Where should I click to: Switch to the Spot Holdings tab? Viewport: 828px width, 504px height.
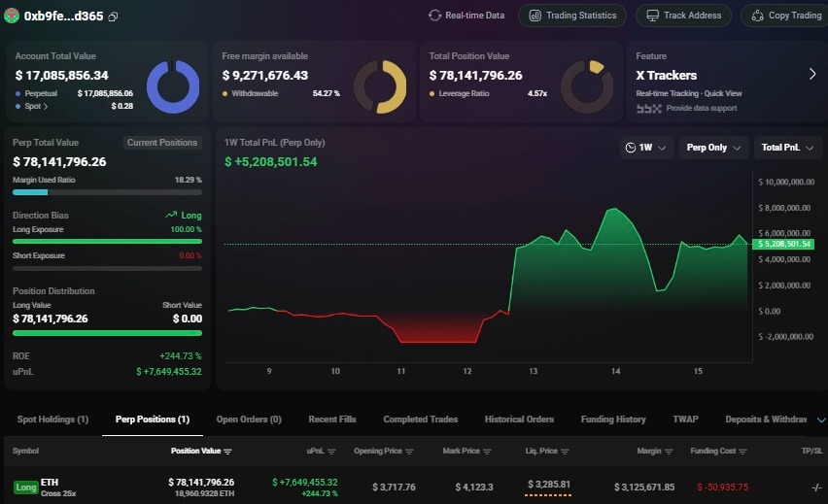pyautogui.click(x=52, y=420)
